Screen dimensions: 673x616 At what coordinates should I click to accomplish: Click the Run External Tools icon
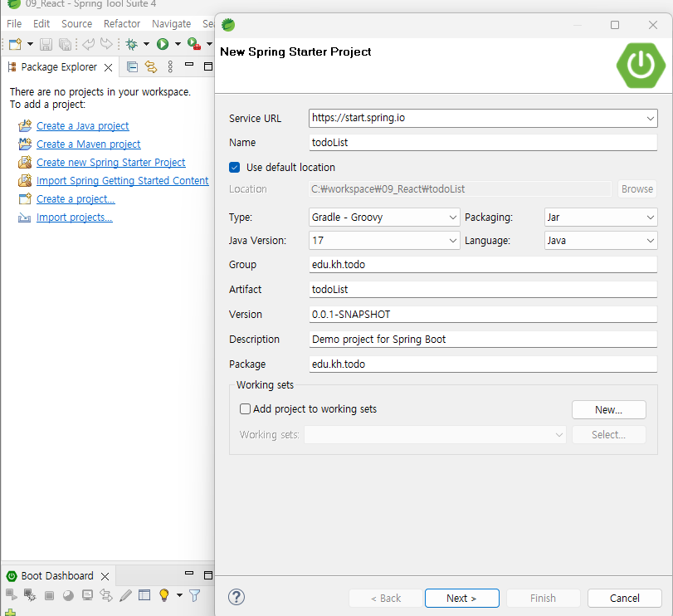click(x=194, y=44)
